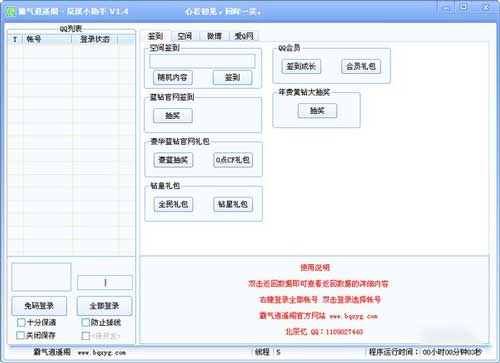Claim the 0点CF礼包 gift
Image resolution: width=500 pixels, height=363 pixels.
click(233, 160)
